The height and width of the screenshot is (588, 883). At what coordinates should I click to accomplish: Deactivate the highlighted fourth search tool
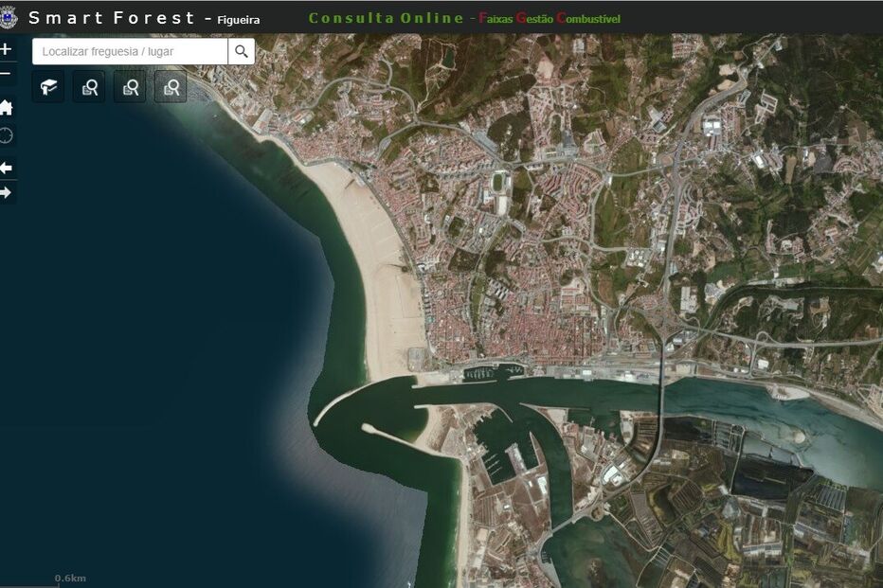171,87
